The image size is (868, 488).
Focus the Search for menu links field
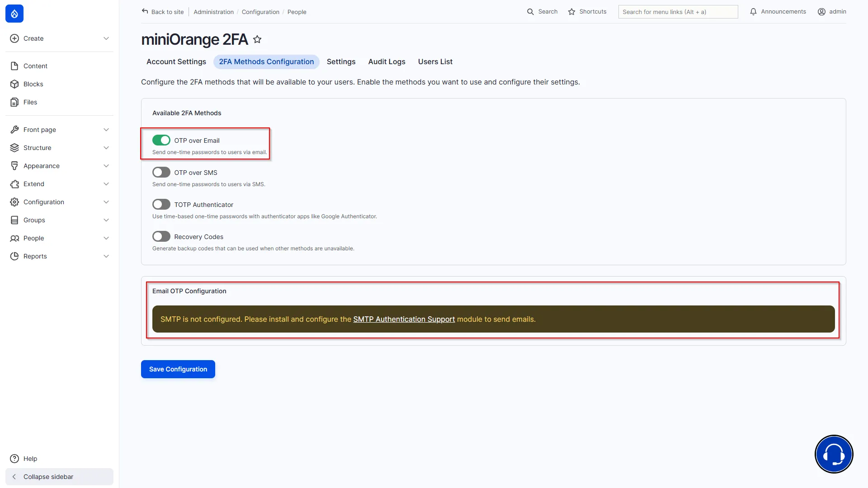pos(678,12)
